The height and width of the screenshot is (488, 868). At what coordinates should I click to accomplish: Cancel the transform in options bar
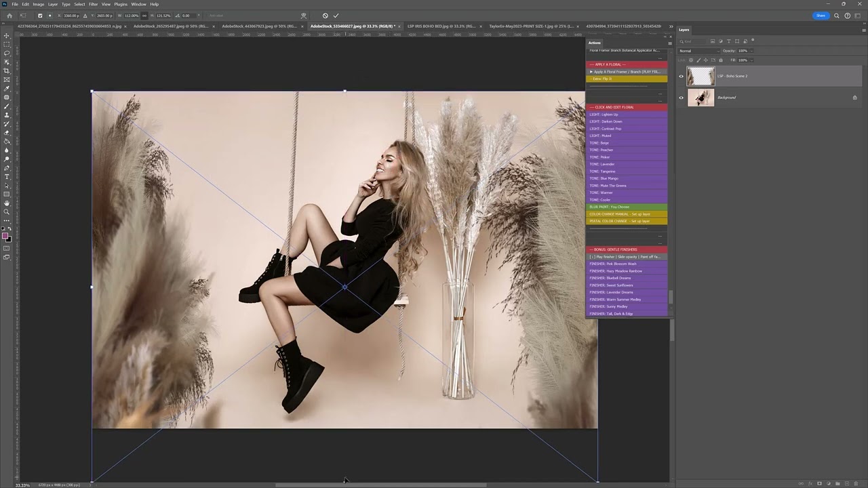point(325,16)
